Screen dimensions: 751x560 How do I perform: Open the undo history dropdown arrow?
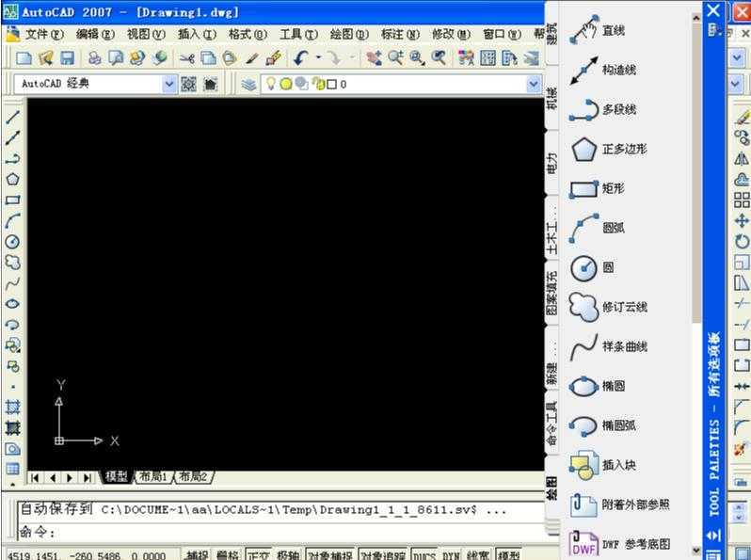(318, 58)
